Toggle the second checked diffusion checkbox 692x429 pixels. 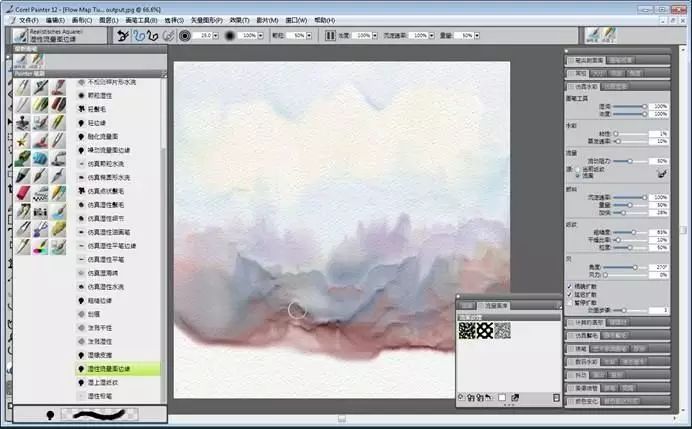pos(569,294)
